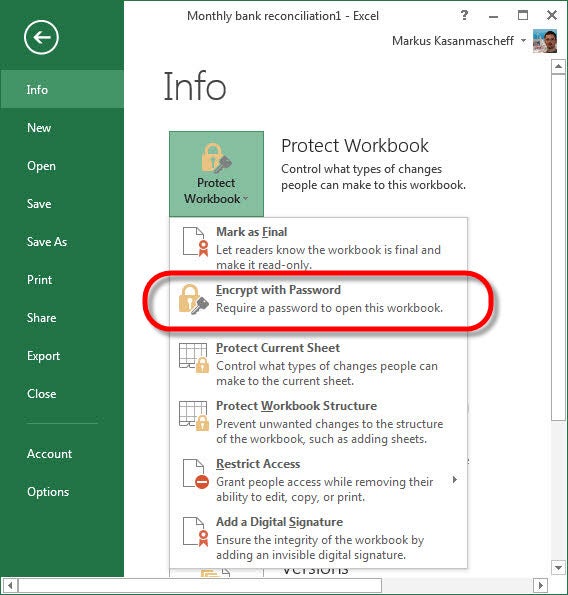This screenshot has width=568, height=595.
Task: Click the Mark as Final document ribbon icon
Action: click(x=195, y=242)
